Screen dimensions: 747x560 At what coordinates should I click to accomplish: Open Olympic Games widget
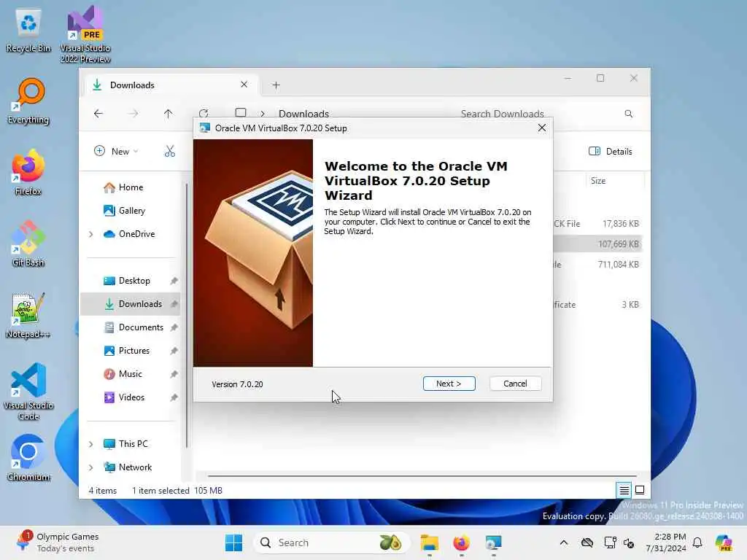click(x=57, y=542)
